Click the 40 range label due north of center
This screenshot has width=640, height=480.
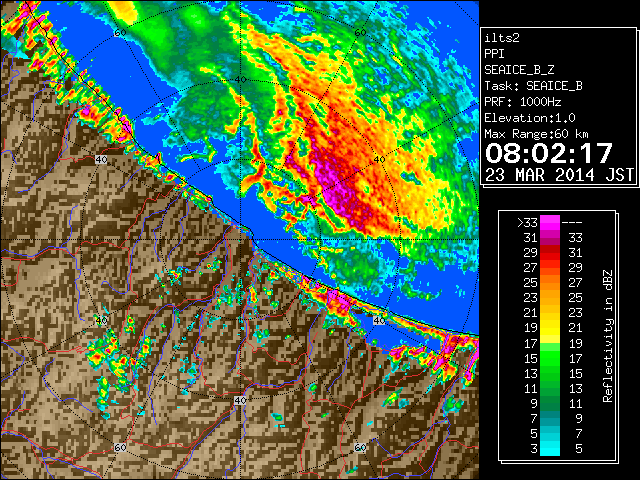(240, 79)
